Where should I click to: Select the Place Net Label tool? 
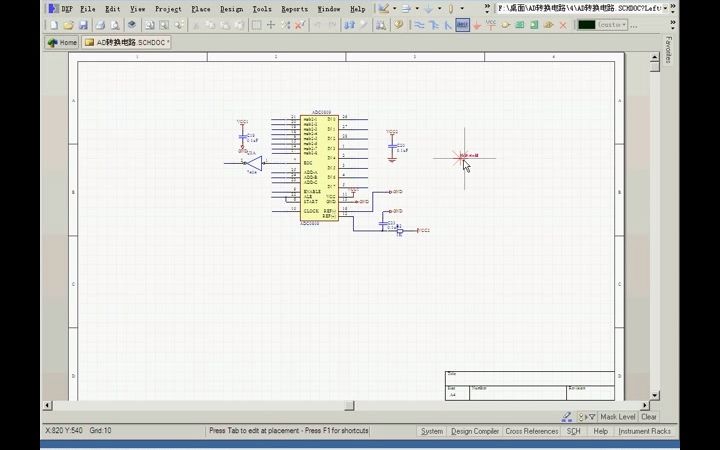point(462,25)
